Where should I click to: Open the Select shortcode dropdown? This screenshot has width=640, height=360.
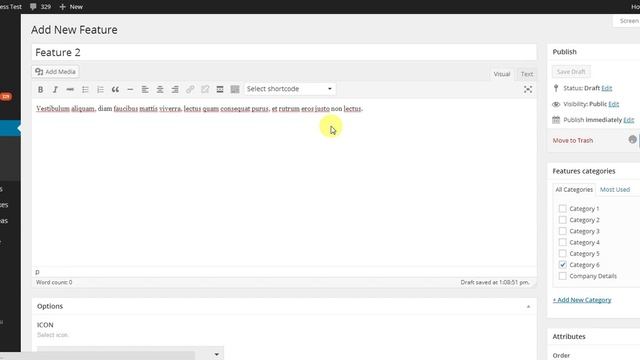click(290, 89)
